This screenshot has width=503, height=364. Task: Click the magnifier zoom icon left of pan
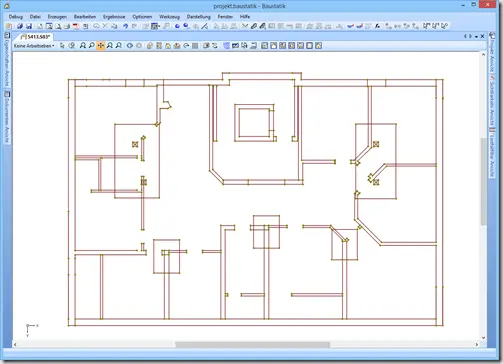click(x=91, y=46)
